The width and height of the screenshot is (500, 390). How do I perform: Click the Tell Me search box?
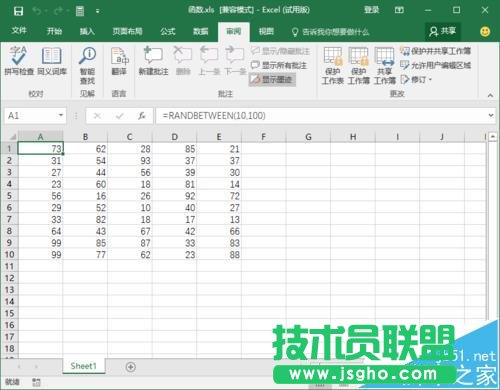[x=330, y=32]
